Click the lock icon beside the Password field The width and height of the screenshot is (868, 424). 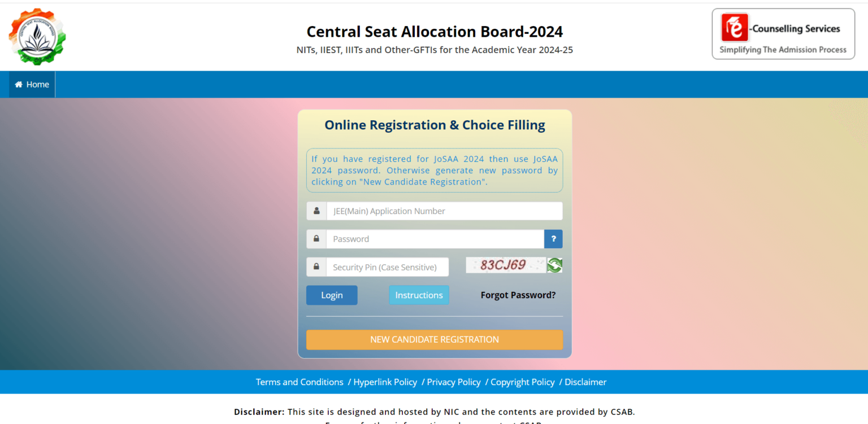pos(316,239)
